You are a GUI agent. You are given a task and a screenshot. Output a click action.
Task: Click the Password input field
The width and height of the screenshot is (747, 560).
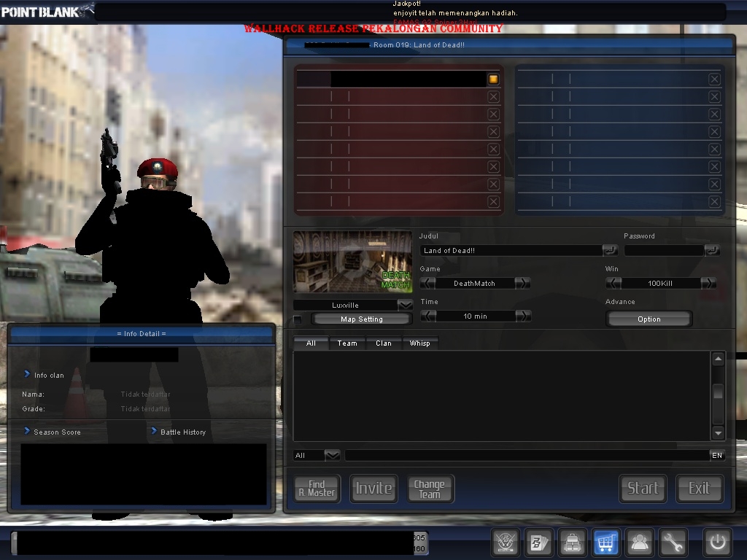tap(664, 251)
